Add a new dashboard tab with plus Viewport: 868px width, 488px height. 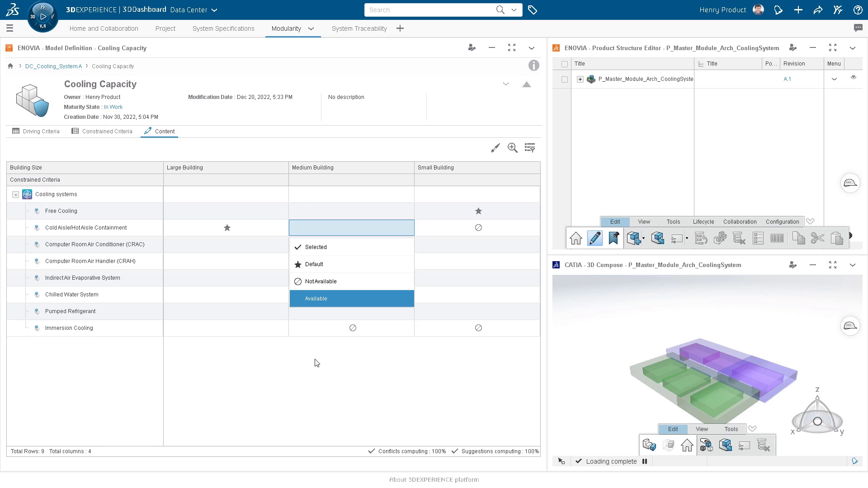400,28
